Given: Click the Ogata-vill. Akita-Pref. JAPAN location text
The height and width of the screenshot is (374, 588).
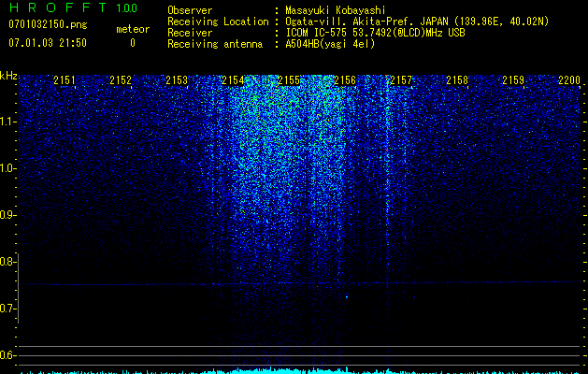Looking at the screenshot, I should 417,22.
